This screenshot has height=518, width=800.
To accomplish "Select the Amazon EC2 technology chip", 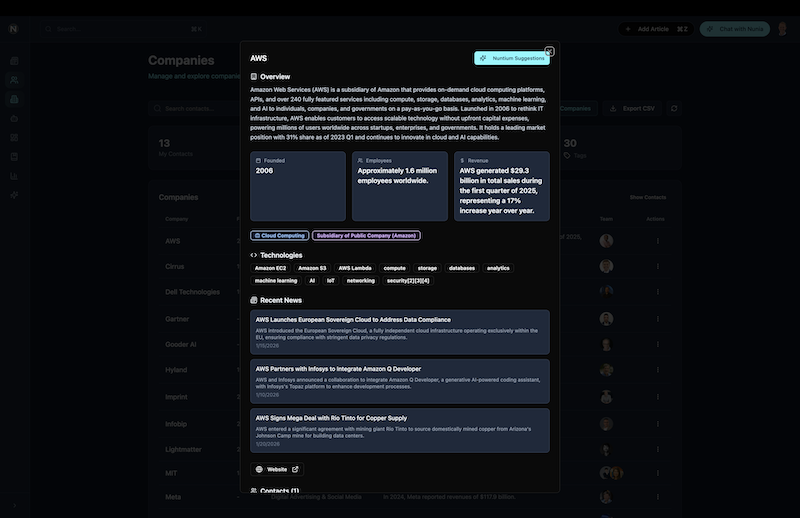I will click(x=270, y=268).
